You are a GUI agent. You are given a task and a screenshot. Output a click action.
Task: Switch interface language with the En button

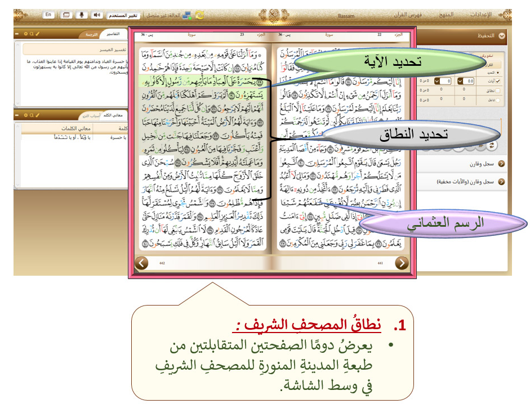click(49, 15)
